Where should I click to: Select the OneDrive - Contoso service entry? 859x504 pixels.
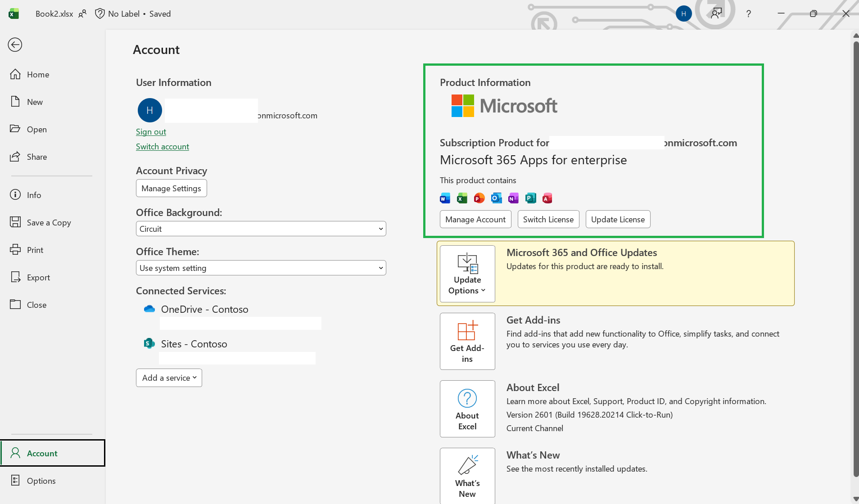coord(204,310)
